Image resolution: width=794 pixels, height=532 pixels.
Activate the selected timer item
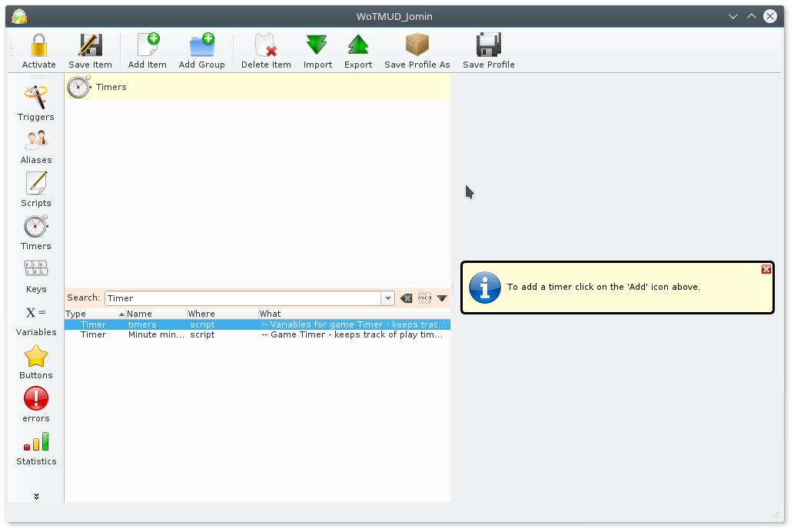tap(38, 48)
